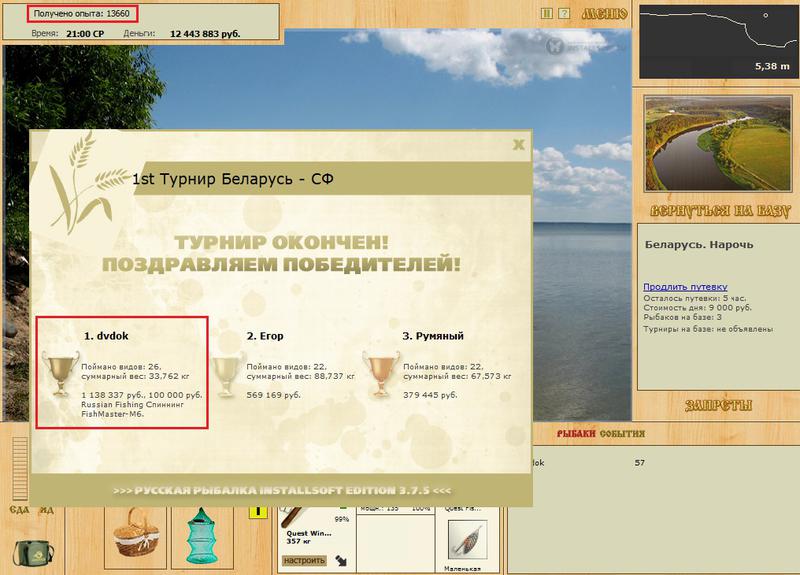
Task: Click the money value 12 443 883 руб.
Action: (205, 34)
